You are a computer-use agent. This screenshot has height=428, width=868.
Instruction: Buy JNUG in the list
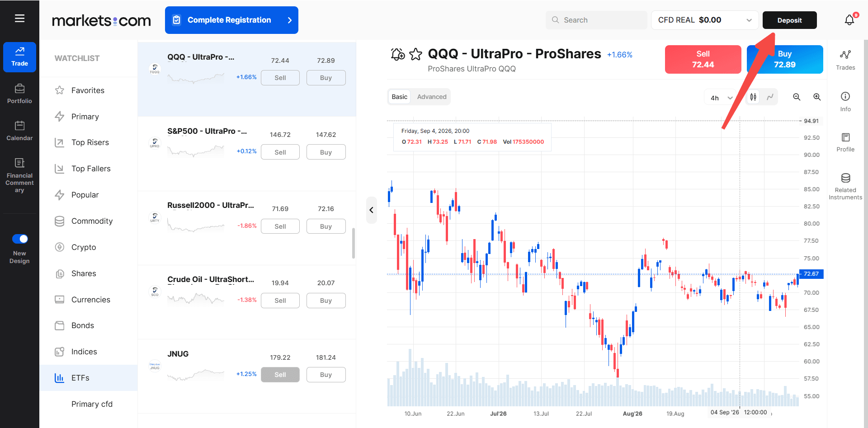[326, 375]
